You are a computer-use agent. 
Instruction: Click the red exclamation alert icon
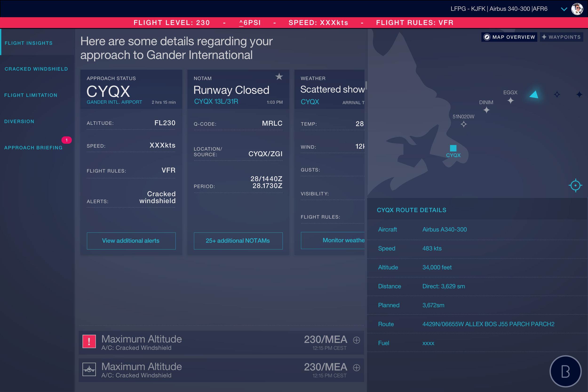(89, 341)
